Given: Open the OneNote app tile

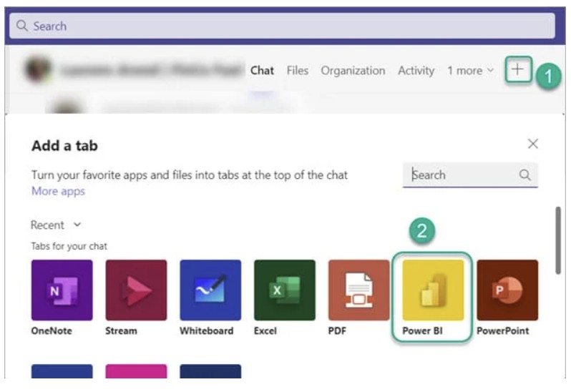Looking at the screenshot, I should pyautogui.click(x=62, y=290).
